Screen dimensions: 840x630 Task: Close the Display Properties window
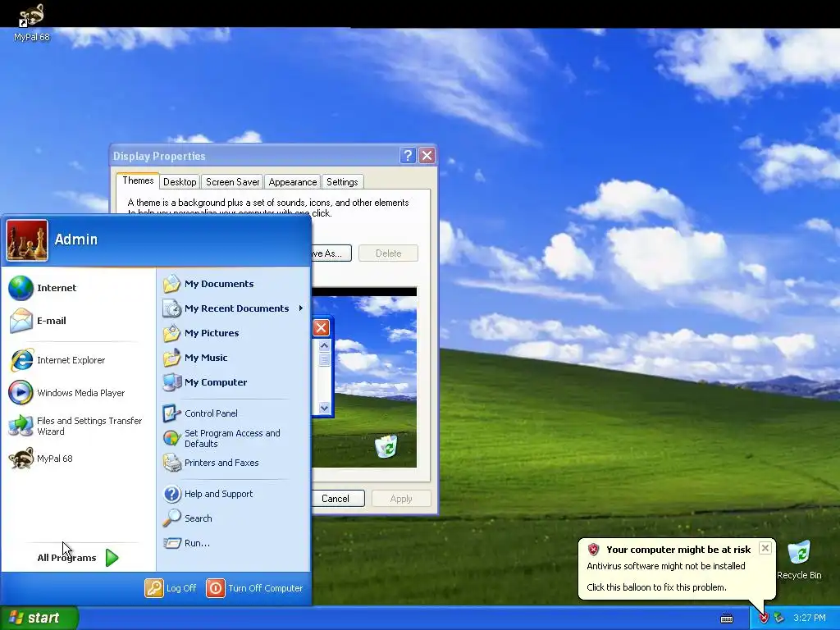pyautogui.click(x=427, y=155)
